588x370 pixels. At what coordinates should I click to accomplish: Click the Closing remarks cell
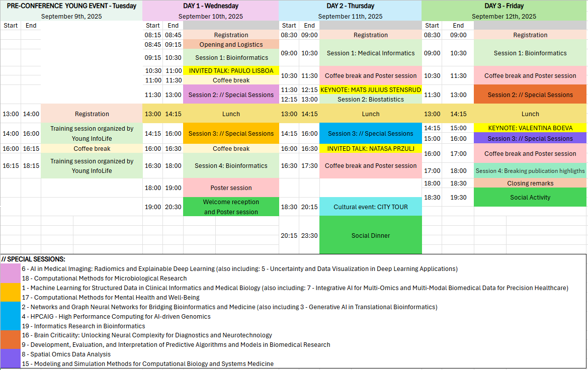point(530,183)
